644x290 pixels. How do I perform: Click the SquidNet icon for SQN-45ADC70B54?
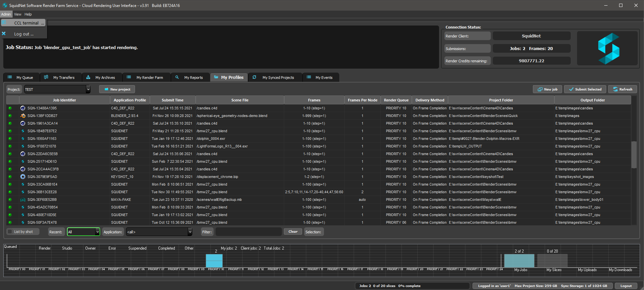pyautogui.click(x=23, y=207)
